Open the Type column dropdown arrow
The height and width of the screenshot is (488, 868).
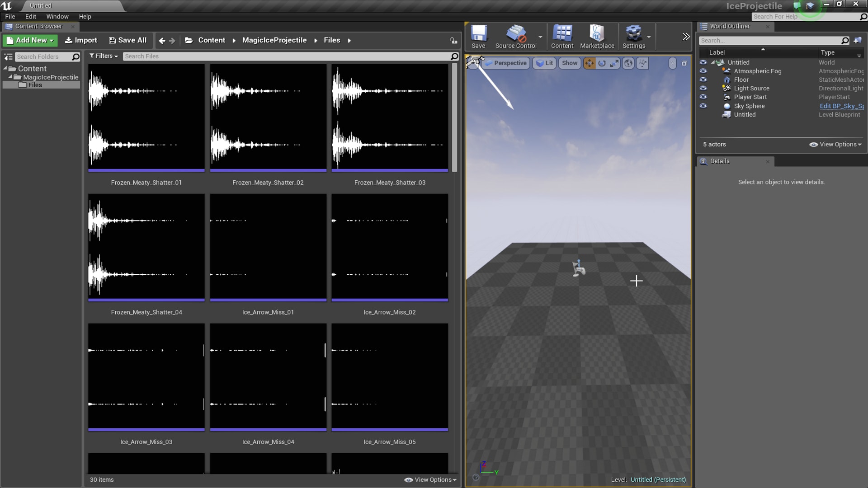pos(859,56)
